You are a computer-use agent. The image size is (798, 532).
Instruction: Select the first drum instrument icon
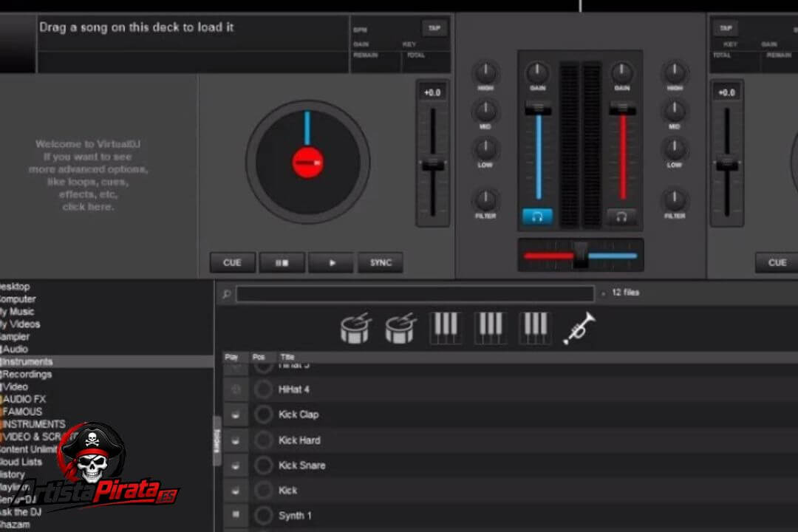355,328
